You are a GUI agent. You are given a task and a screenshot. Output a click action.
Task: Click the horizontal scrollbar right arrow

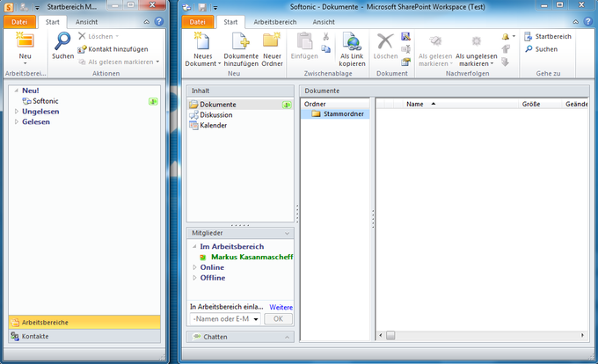[583, 335]
